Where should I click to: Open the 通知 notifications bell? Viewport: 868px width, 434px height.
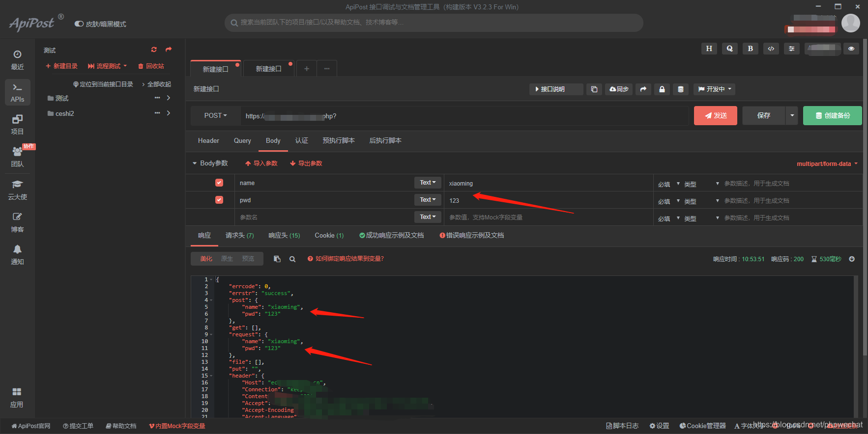(x=17, y=255)
